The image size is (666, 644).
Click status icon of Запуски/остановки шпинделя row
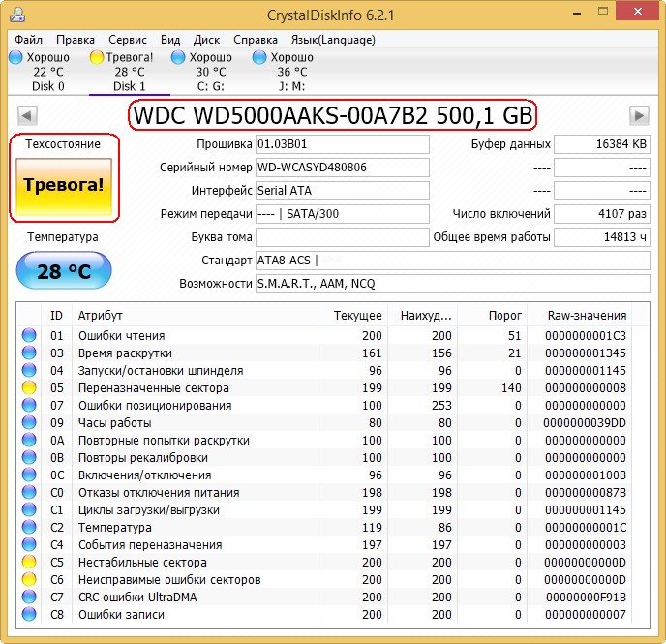pos(29,370)
